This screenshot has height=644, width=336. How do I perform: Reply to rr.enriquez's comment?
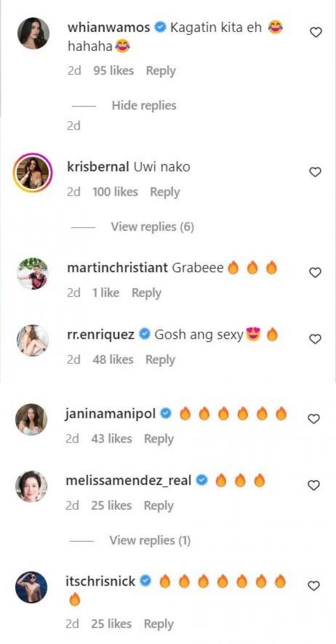tap(160, 360)
